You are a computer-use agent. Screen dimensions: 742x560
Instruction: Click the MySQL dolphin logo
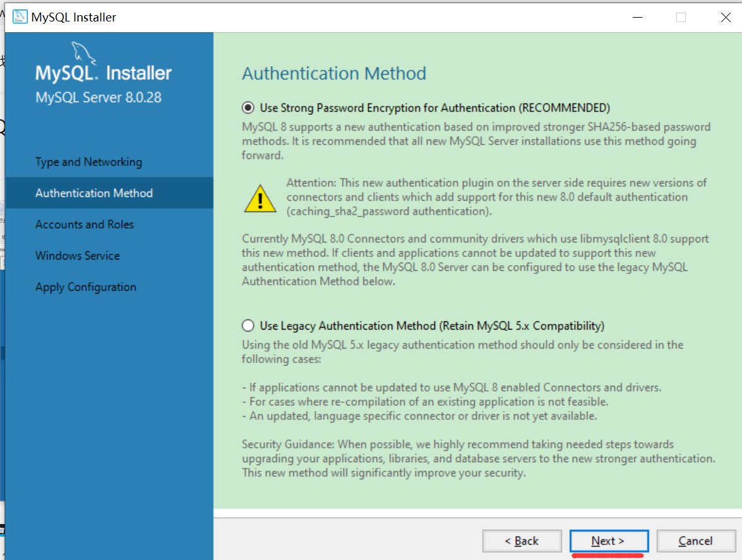[x=84, y=54]
